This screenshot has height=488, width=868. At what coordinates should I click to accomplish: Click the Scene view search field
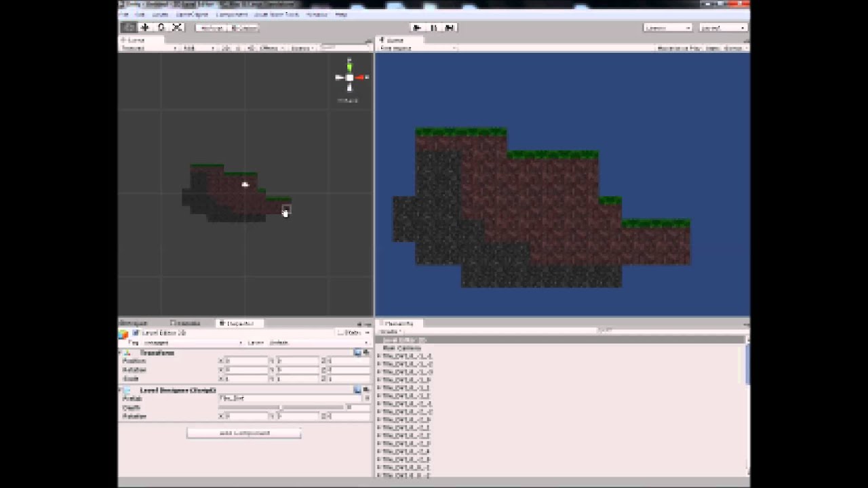(344, 48)
